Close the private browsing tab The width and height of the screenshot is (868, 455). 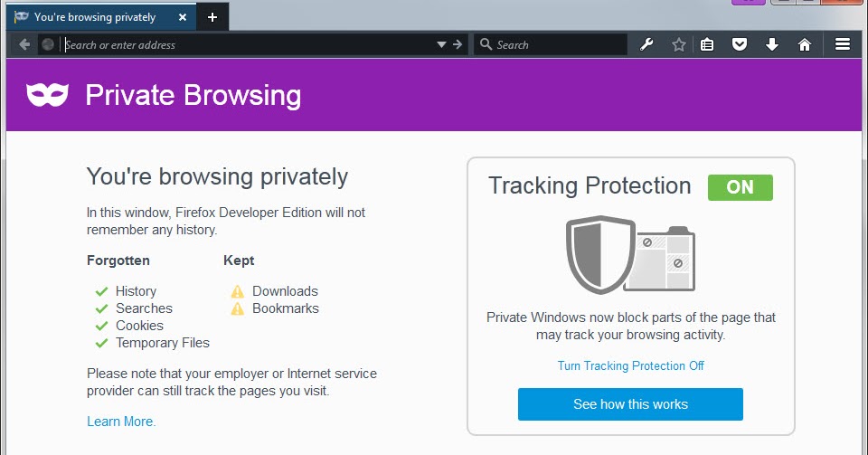pos(184,17)
